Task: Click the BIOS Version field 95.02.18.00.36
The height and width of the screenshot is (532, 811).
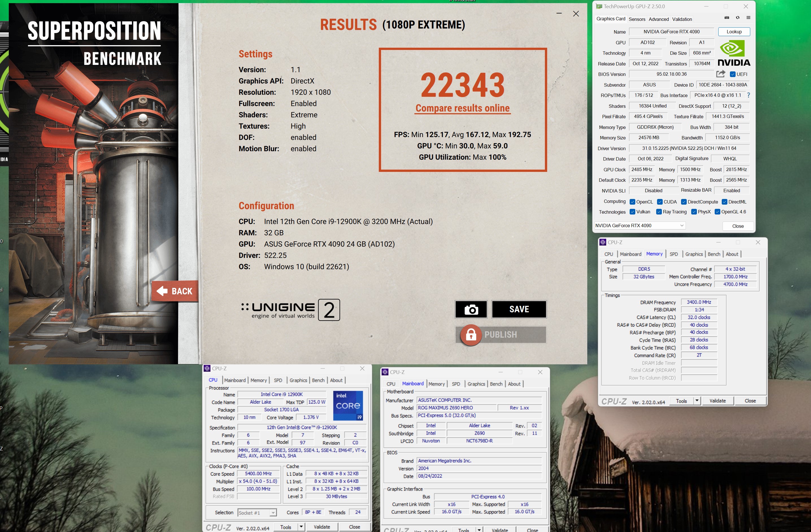Action: point(671,74)
